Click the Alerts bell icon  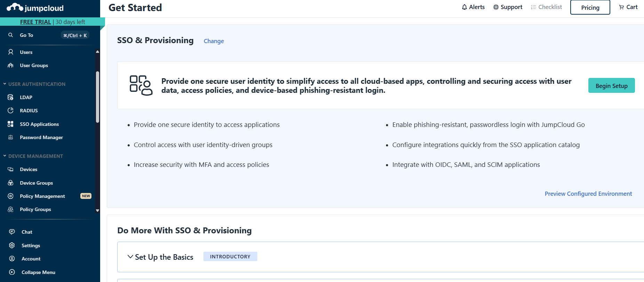coord(465,7)
